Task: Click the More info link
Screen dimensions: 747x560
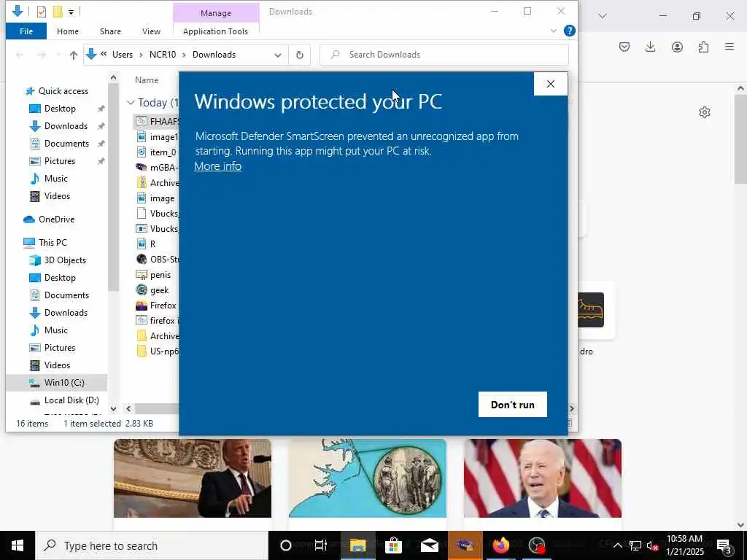Action: (217, 166)
